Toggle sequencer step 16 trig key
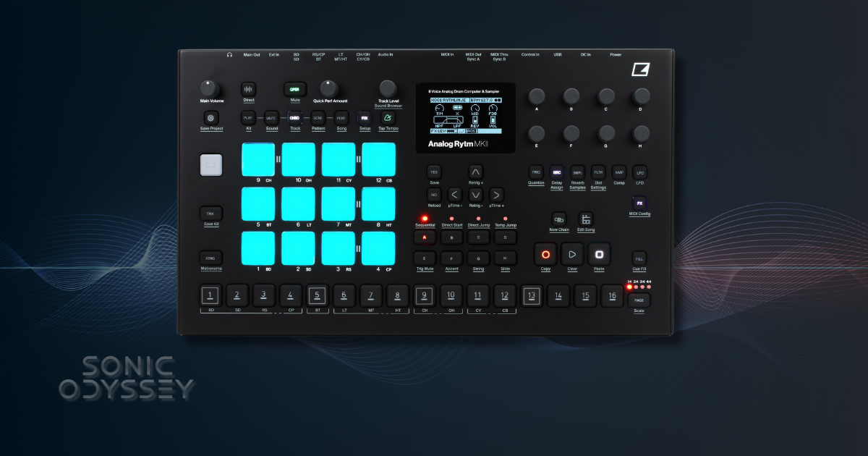Viewport: 868px width, 456px height. (613, 295)
